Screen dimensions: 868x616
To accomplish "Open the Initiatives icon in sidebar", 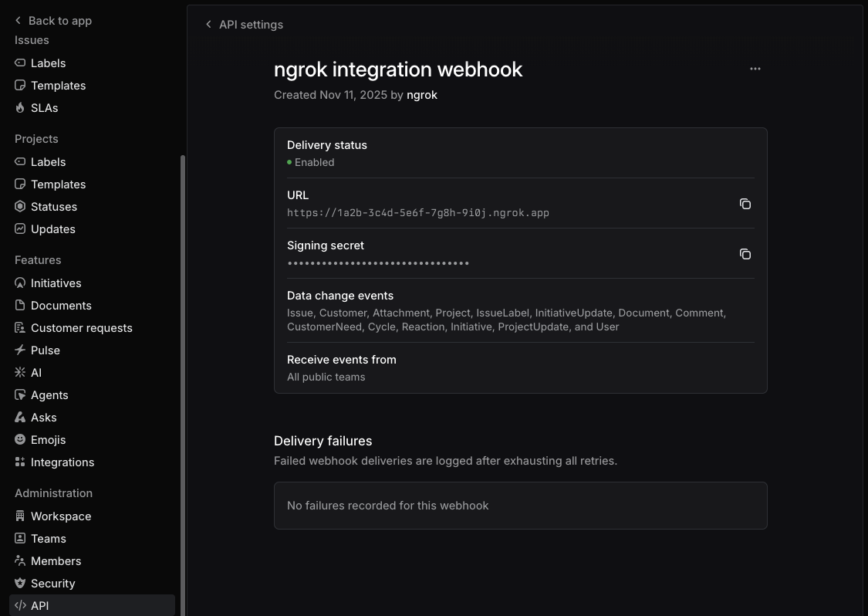I will point(20,283).
